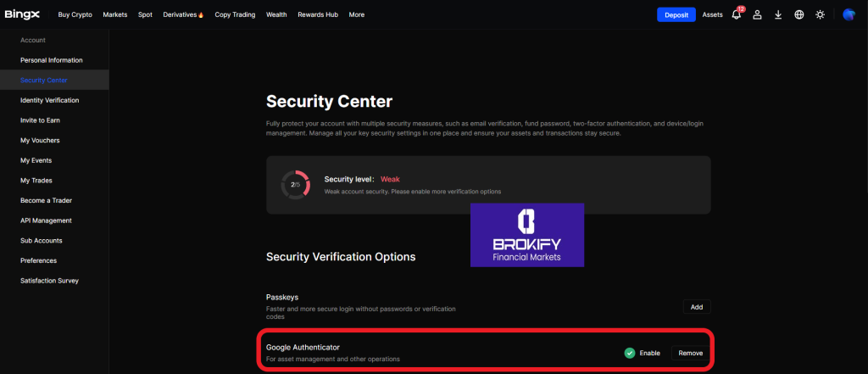
Task: Click the 2/5 security level ring
Action: (x=296, y=185)
